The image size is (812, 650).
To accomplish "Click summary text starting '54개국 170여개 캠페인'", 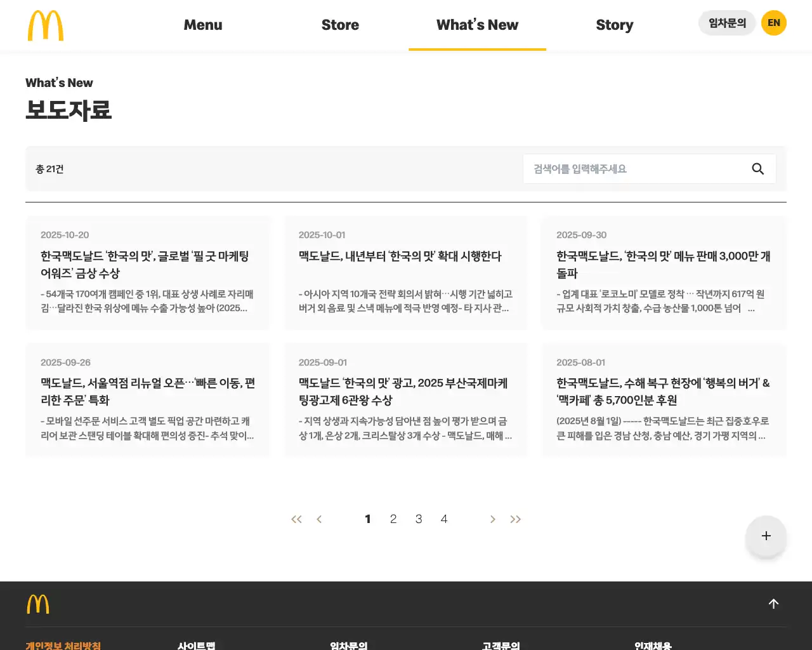I will pyautogui.click(x=147, y=302).
